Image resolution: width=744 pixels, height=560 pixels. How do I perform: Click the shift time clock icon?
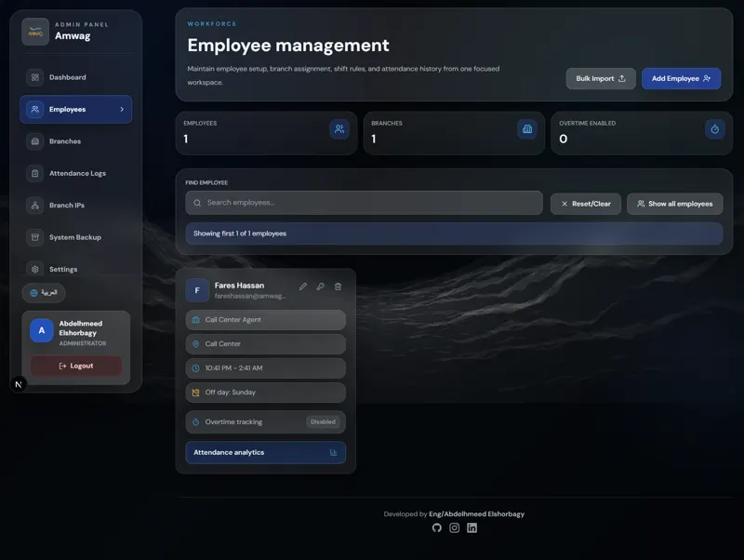[195, 368]
